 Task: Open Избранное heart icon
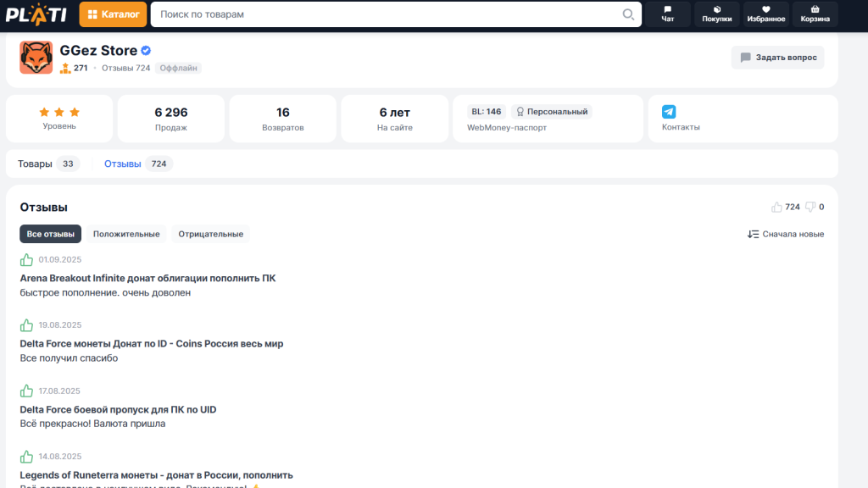coord(765,14)
